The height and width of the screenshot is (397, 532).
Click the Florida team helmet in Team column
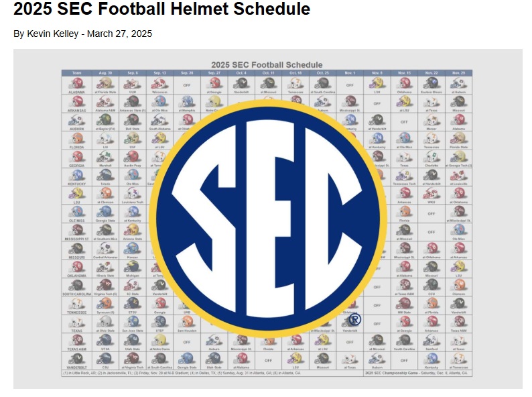pyautogui.click(x=78, y=137)
